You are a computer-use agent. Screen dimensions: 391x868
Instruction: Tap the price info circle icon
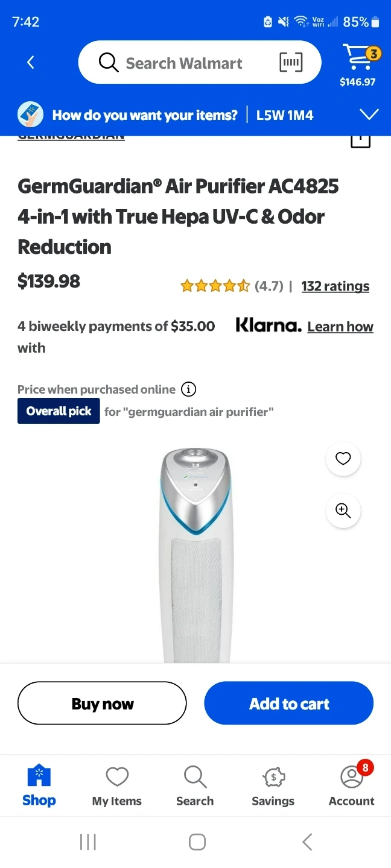[x=188, y=389]
